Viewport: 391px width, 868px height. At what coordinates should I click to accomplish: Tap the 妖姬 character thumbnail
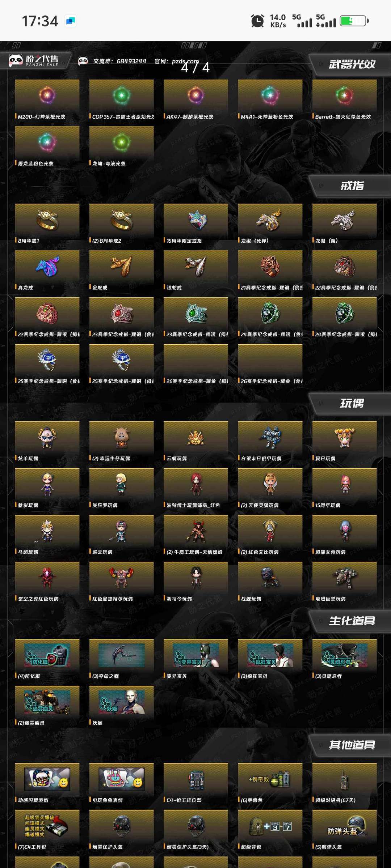121,702
